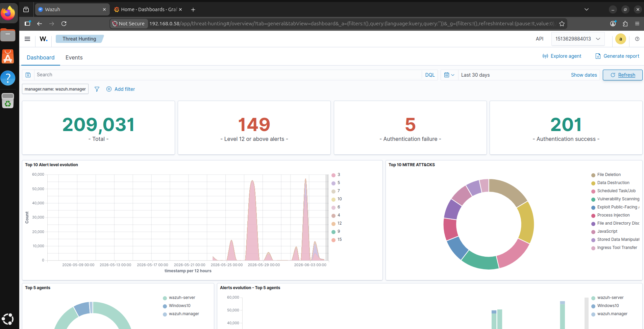
Task: Close the Grafana Home Dashboards tab
Action: tap(180, 9)
